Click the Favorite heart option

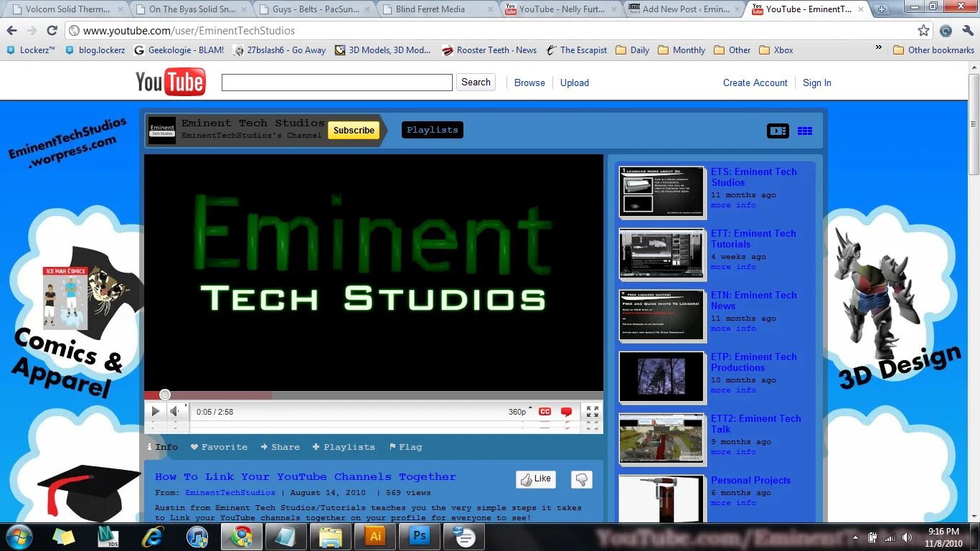pyautogui.click(x=219, y=447)
